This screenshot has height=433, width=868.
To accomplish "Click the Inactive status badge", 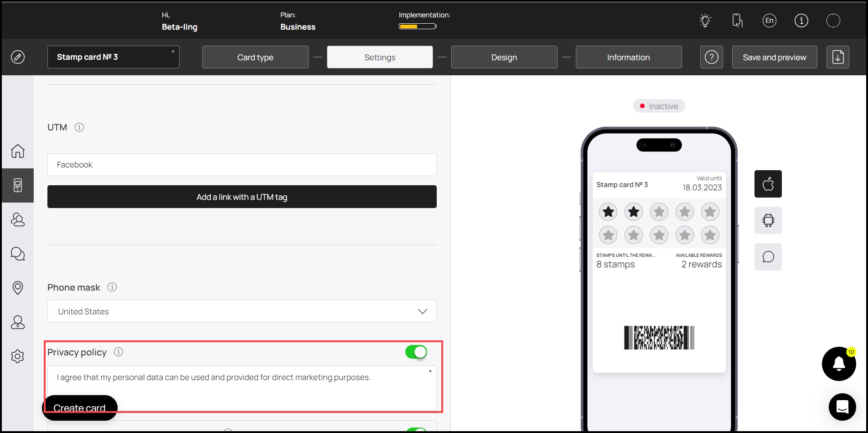I will pyautogui.click(x=659, y=106).
